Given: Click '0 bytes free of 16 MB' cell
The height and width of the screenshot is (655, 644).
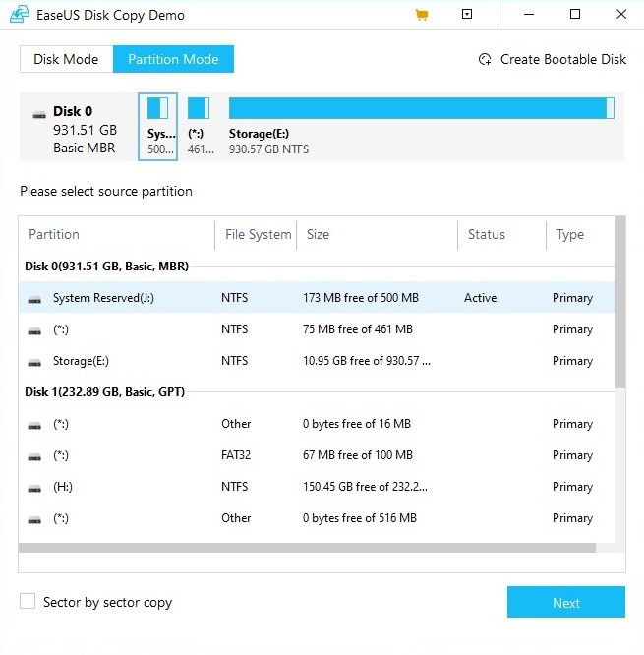Looking at the screenshot, I should click(357, 424).
